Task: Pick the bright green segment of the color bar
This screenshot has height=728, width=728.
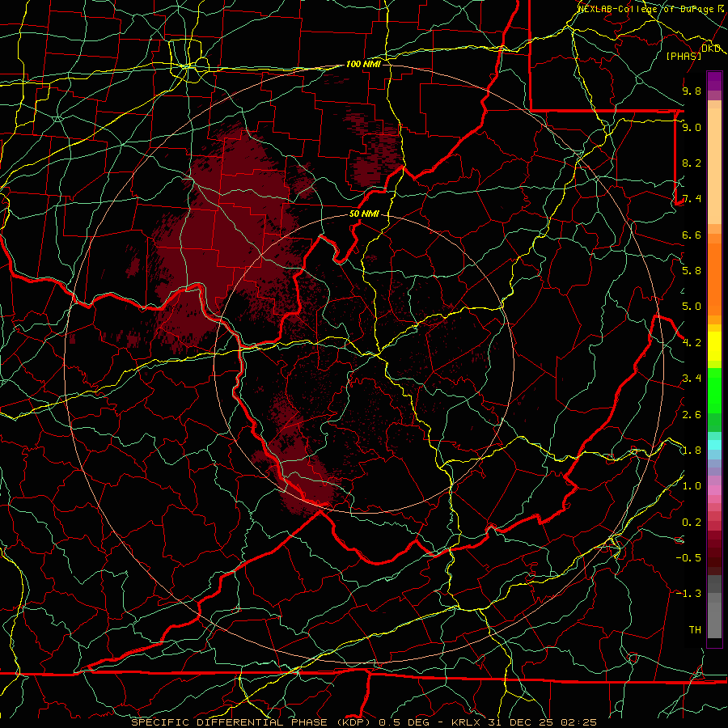Action: (714, 390)
